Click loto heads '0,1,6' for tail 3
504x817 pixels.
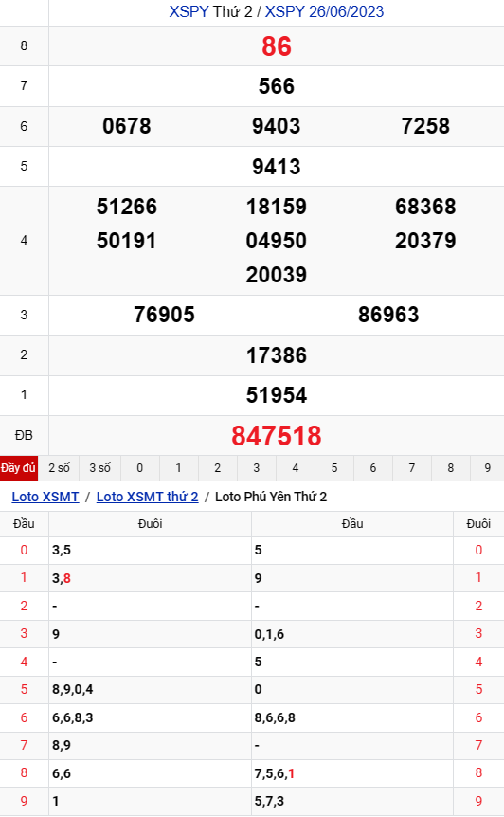point(269,634)
